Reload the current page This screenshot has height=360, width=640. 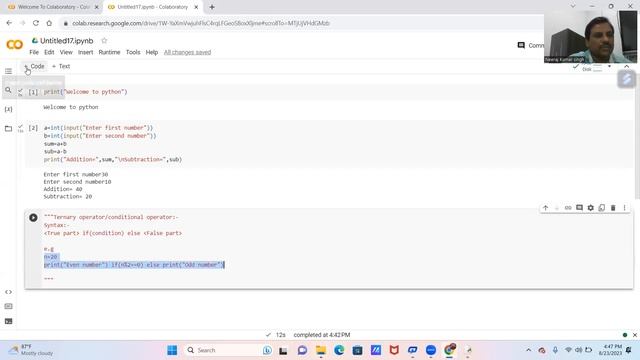pos(36,23)
